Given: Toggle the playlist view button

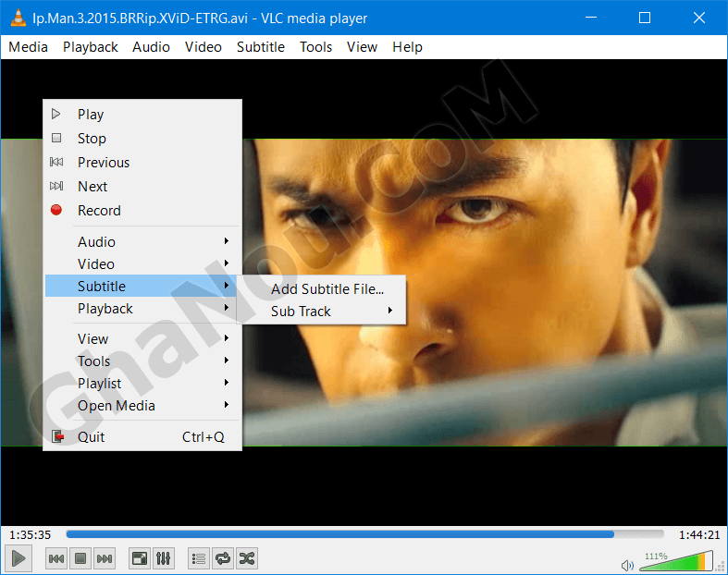Looking at the screenshot, I should pos(199,558).
